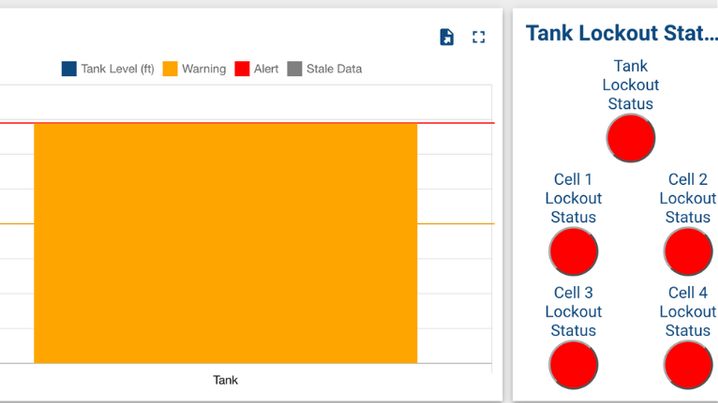This screenshot has height=403, width=718.
Task: Click the Tank axis label
Action: (225, 380)
